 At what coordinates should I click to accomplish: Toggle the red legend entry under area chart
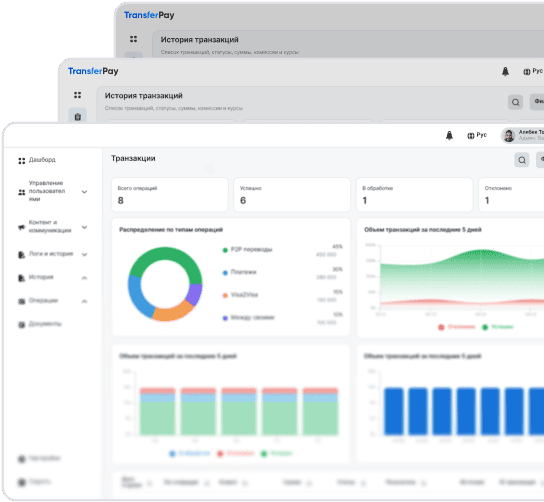coord(457,327)
